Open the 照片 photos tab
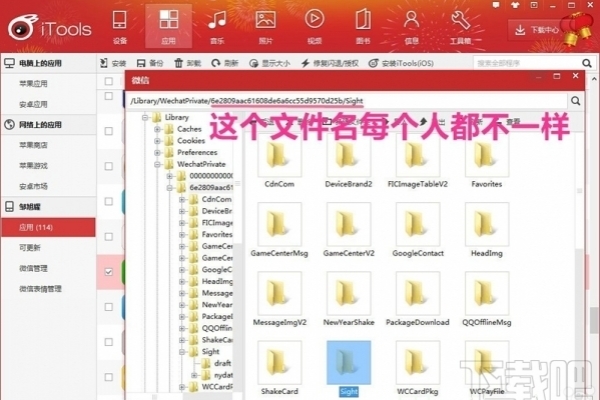Image resolution: width=600 pixels, height=400 pixels. point(266,27)
